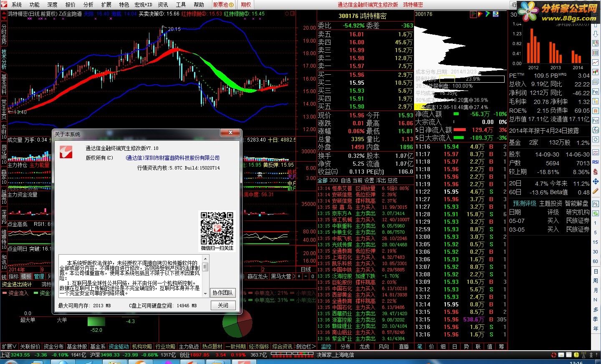The width and height of the screenshot is (601, 364).
Task: Open the 工具 menu
Action: click(x=181, y=5)
